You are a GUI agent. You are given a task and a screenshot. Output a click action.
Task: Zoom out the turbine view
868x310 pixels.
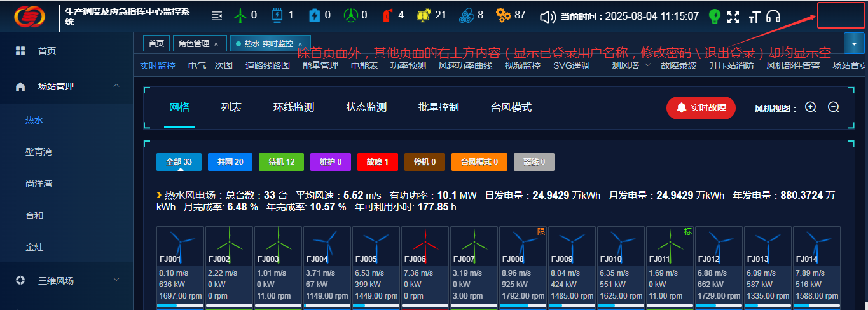pyautogui.click(x=834, y=107)
